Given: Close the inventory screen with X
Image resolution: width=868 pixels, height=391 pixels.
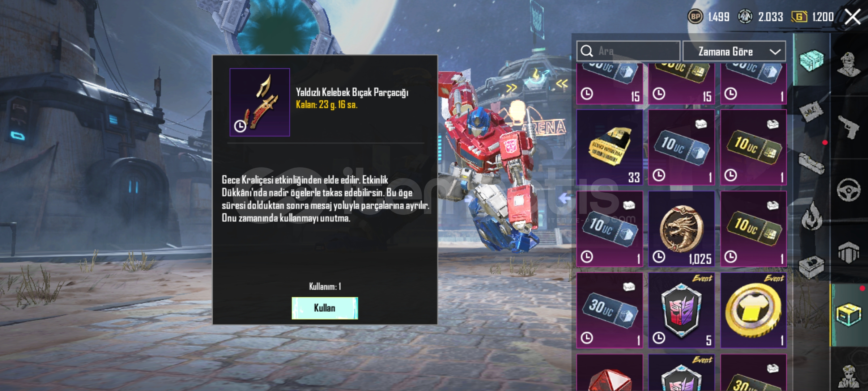Looking at the screenshot, I should (x=853, y=17).
